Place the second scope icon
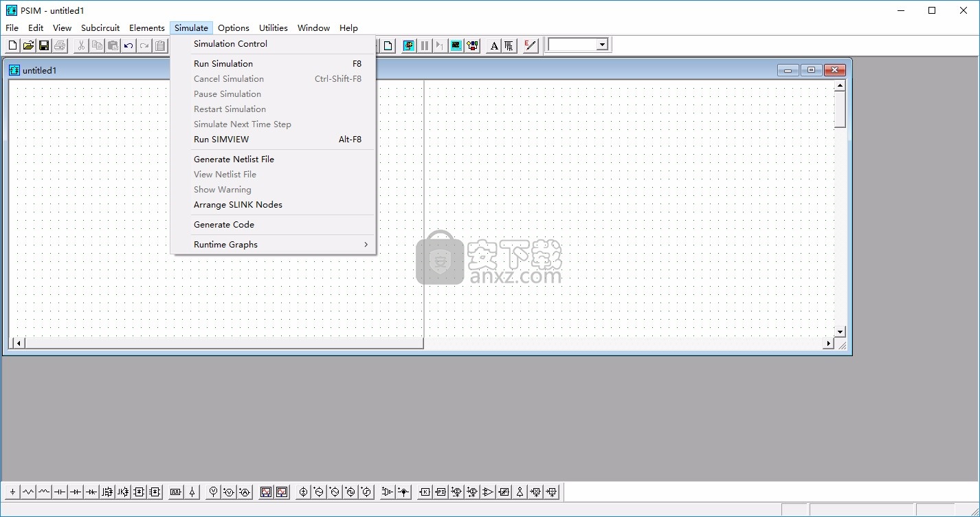 point(282,492)
